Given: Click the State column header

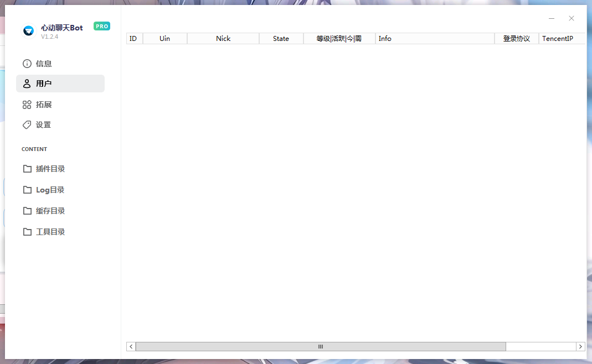Looking at the screenshot, I should point(281,39).
